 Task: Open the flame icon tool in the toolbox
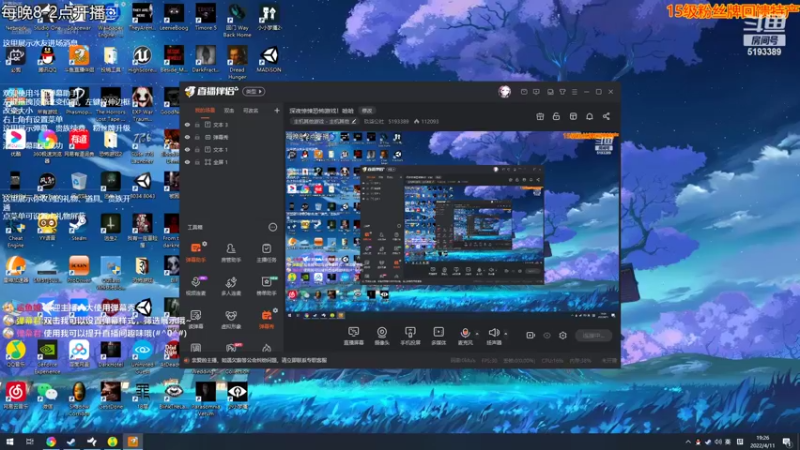click(266, 348)
